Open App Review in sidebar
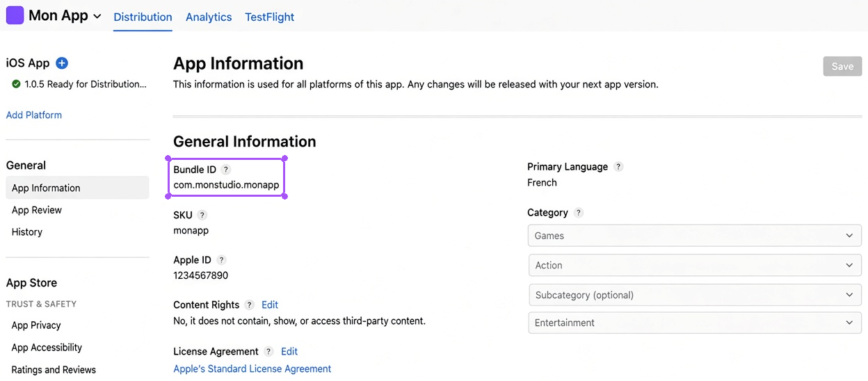The width and height of the screenshot is (868, 381). (x=37, y=210)
